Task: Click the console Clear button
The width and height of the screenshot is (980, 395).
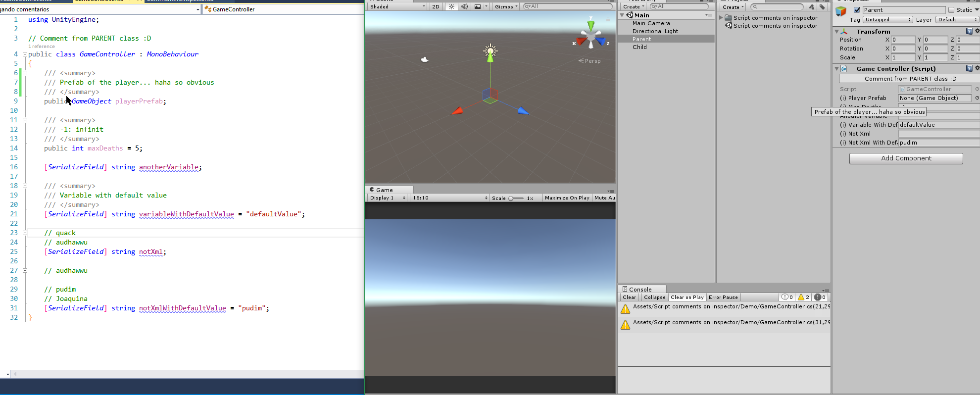Action: point(629,297)
